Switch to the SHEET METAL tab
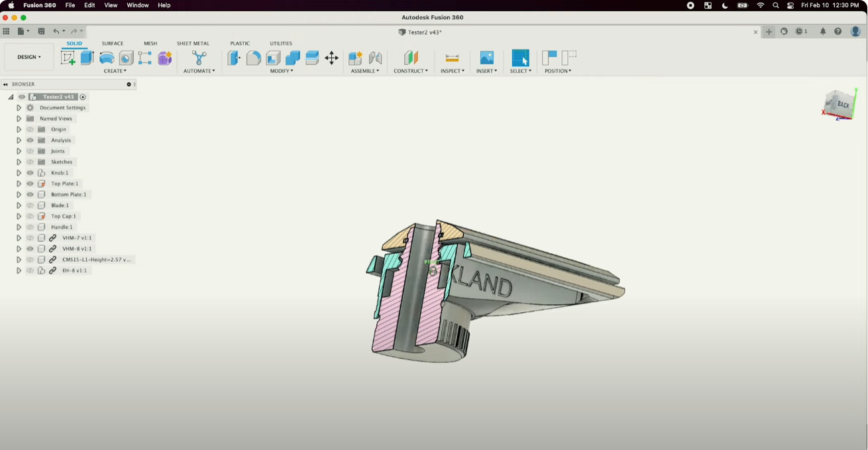868x450 pixels. [x=193, y=44]
